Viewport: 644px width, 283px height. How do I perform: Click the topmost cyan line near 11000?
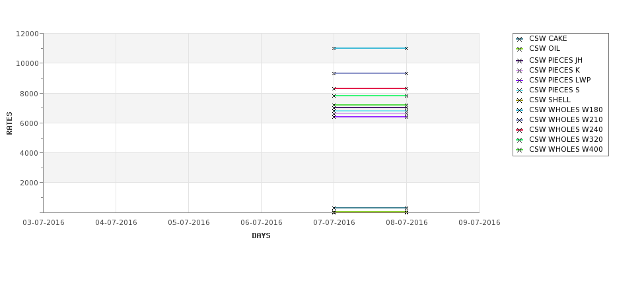click(x=370, y=48)
